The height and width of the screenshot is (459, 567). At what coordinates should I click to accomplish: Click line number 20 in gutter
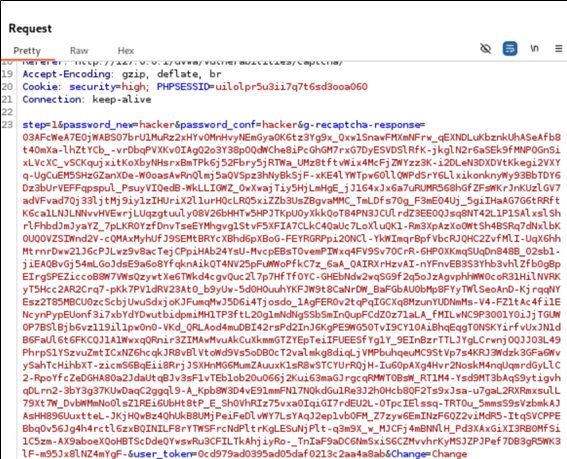click(x=7, y=87)
